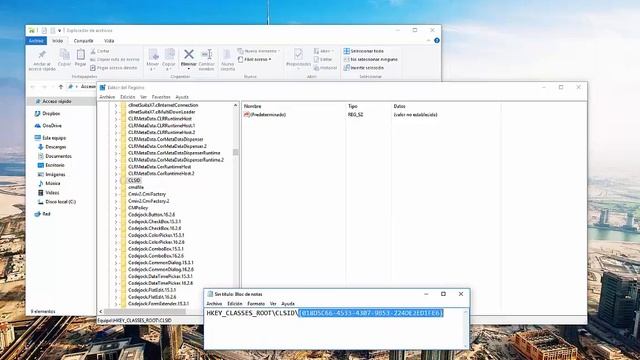The width and height of the screenshot is (640, 360).
Task: Click the Copiar a icon in ribbon
Action: 169,54
